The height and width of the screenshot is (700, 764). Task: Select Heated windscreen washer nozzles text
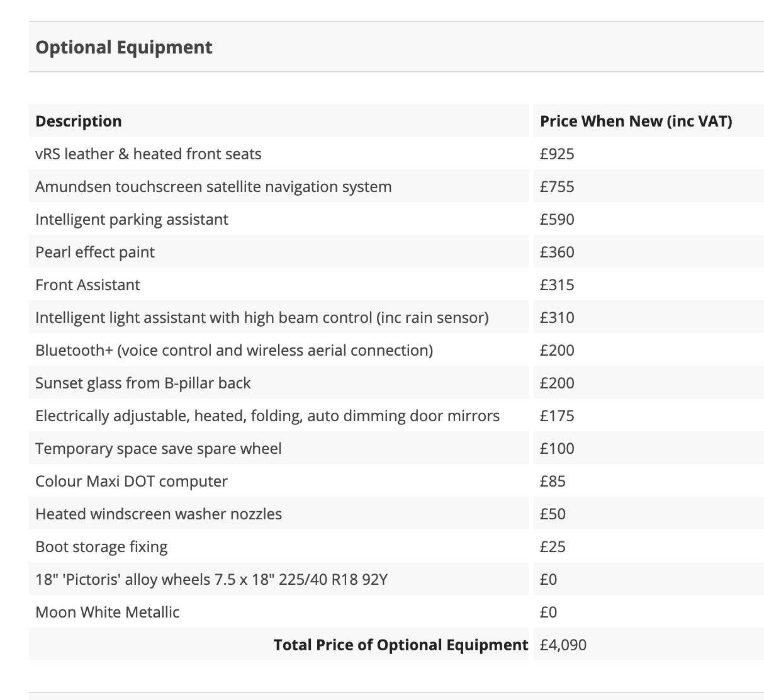159,514
